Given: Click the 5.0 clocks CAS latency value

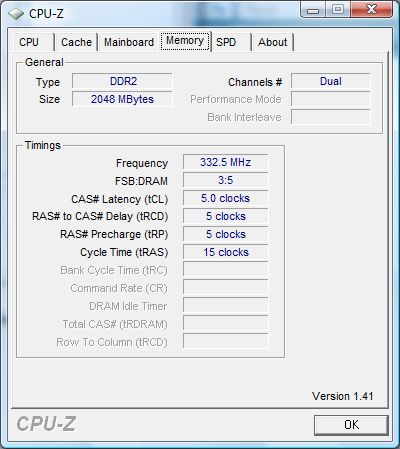Looking at the screenshot, I should point(226,198).
